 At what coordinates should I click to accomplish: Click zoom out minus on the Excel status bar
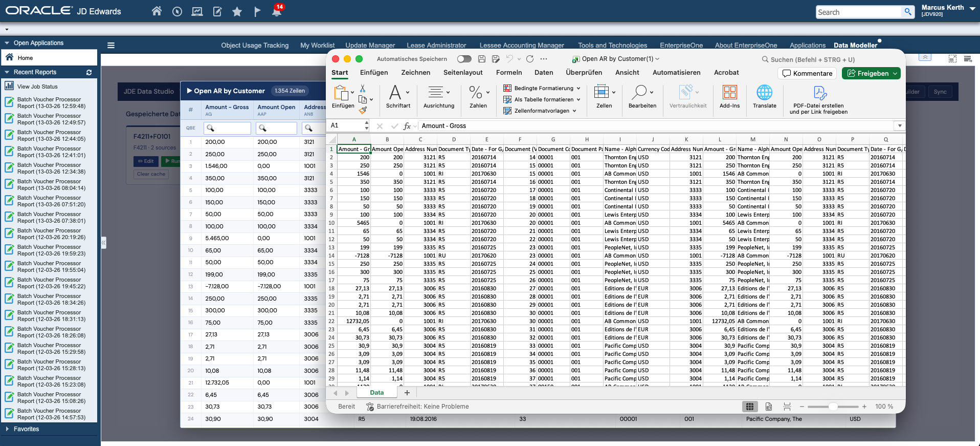pos(802,407)
